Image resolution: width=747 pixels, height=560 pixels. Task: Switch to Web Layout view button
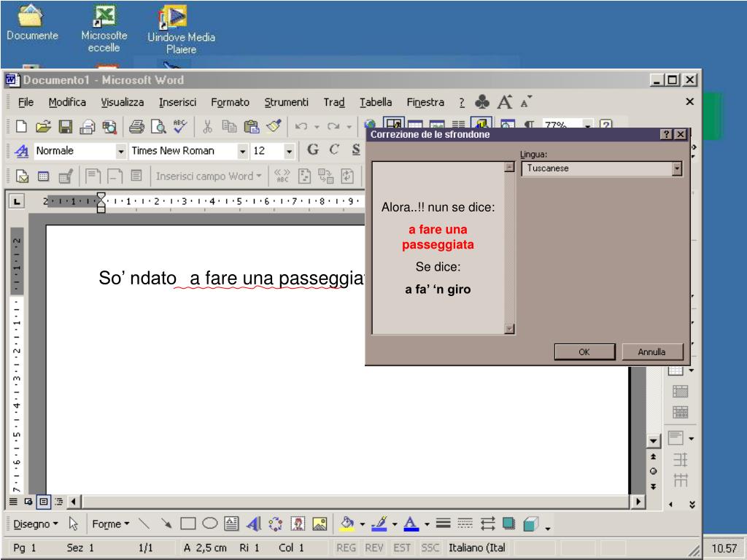tap(28, 502)
